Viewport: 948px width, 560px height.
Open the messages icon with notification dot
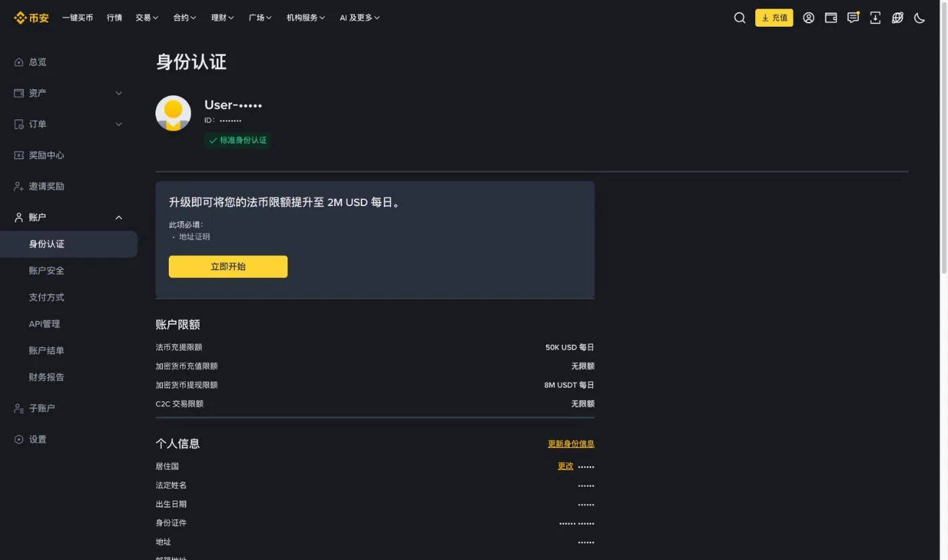853,18
